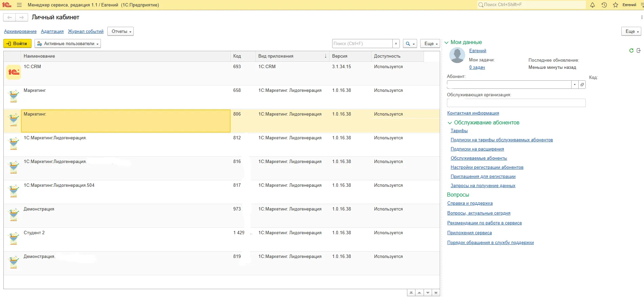Screen dimensions: 644x301
Task: Open the notifications bell icon
Action: 593,5
